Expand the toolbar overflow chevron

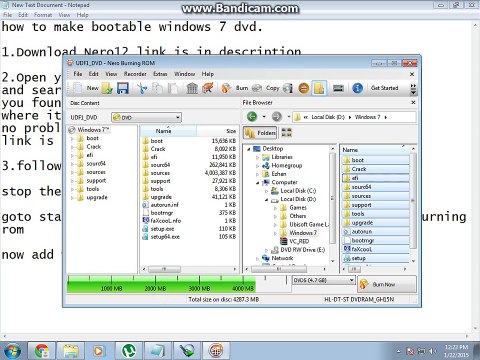413,89
